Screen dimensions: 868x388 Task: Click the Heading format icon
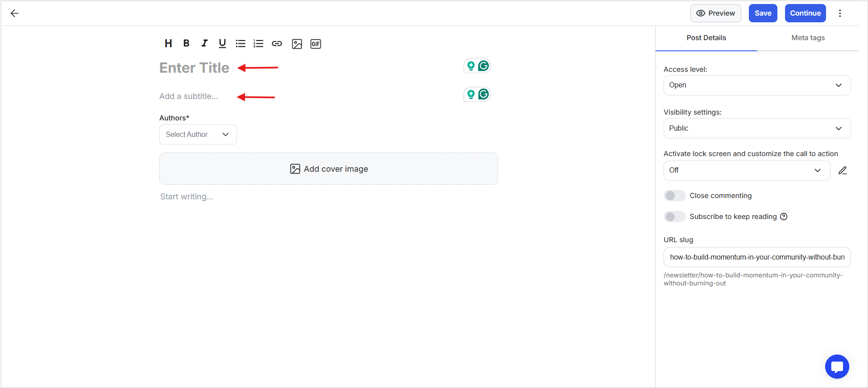(168, 44)
